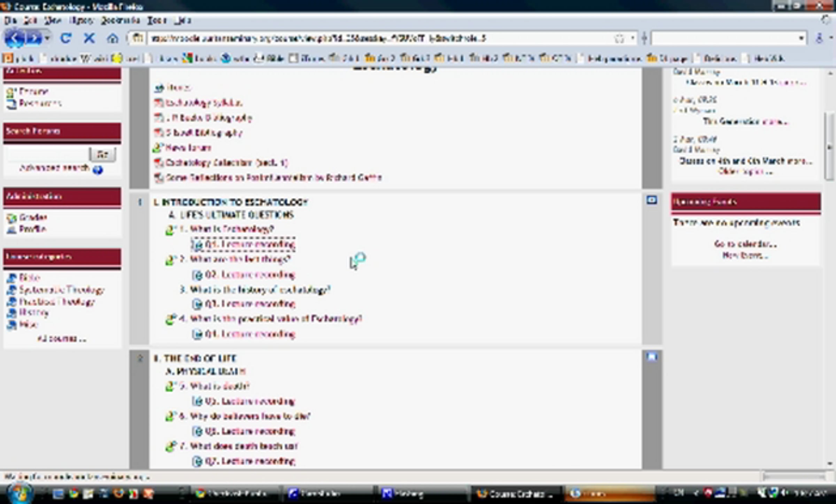This screenshot has width=836, height=504.
Task: Open Eschatology Calendar (sect. 1) resource
Action: tap(227, 163)
